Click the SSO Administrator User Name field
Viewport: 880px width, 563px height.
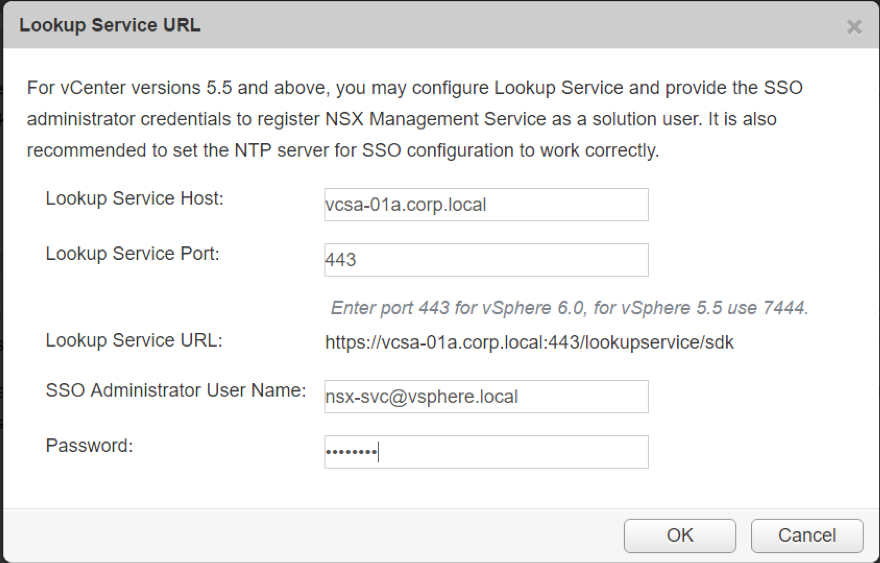point(486,396)
